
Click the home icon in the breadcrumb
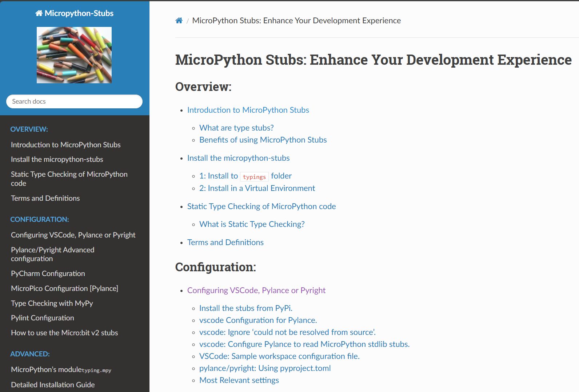[x=179, y=21]
